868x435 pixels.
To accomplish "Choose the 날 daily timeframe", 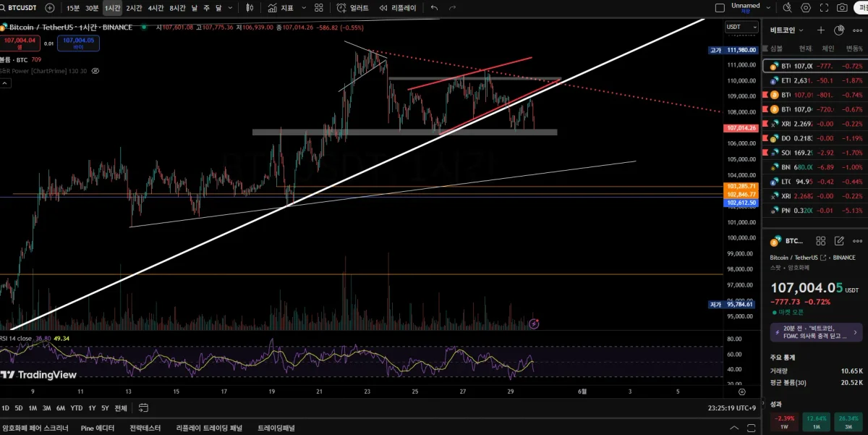I will [195, 8].
